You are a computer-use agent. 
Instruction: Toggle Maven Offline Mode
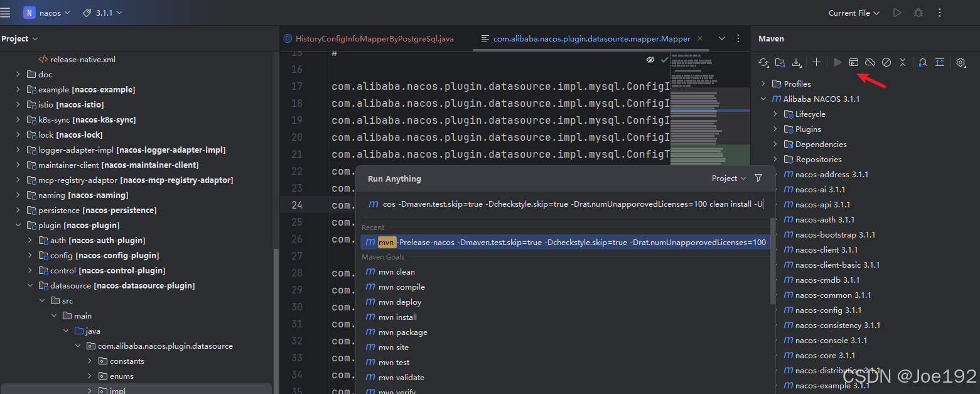click(x=870, y=62)
